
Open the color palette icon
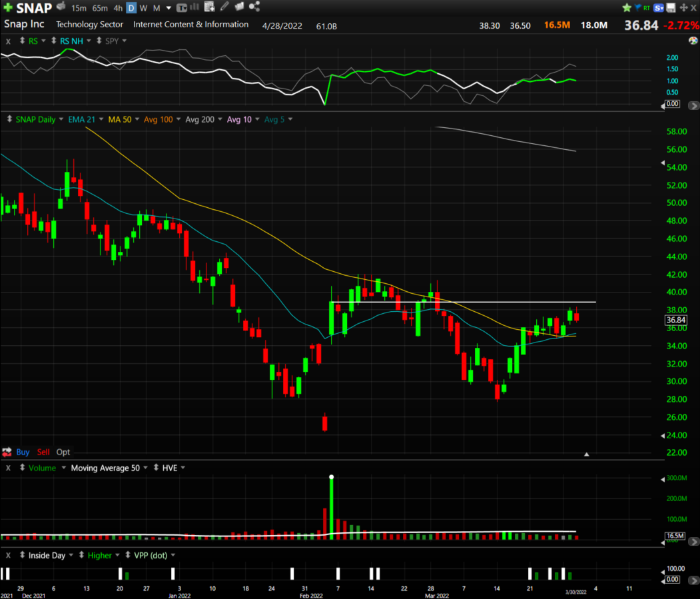(x=693, y=41)
